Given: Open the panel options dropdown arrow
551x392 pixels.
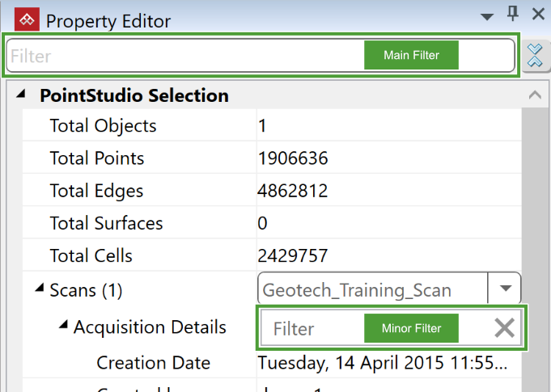Looking at the screenshot, I should 487,15.
